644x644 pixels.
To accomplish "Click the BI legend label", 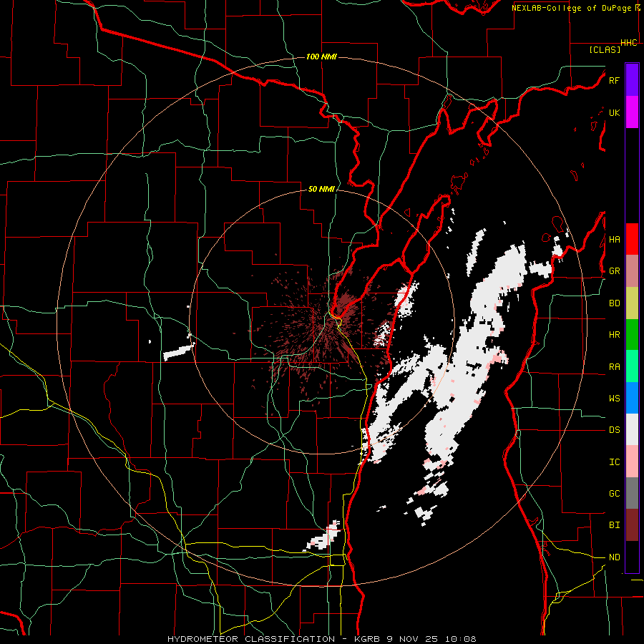I will click(x=614, y=525).
